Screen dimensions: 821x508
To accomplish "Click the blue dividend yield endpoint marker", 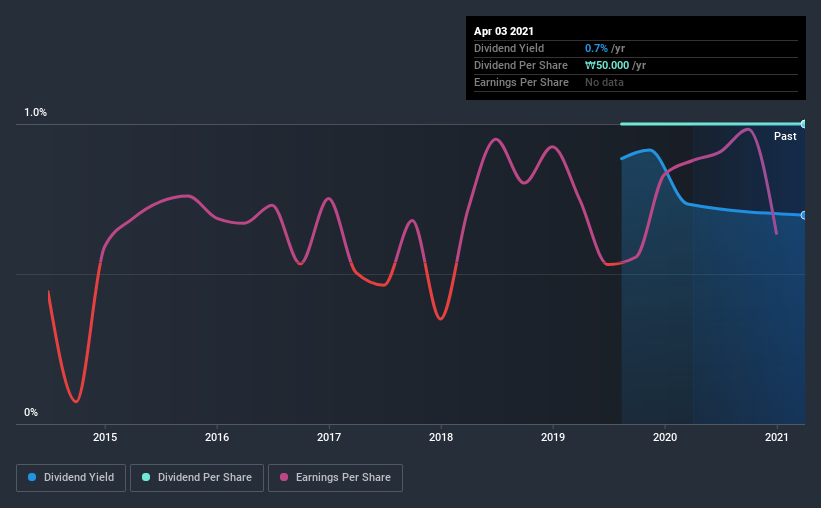I will click(803, 215).
